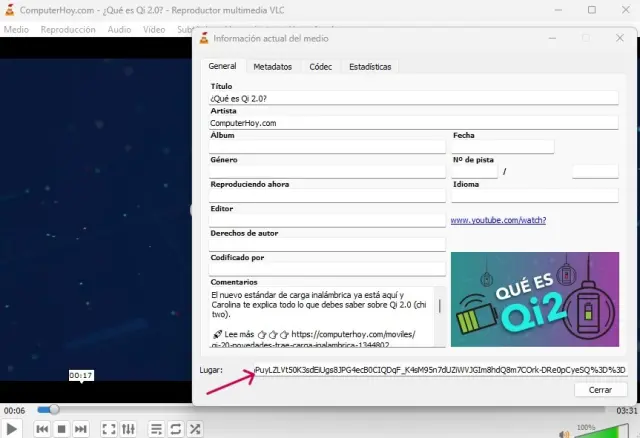Click the Cerrar button
The image size is (640, 438).
click(600, 389)
